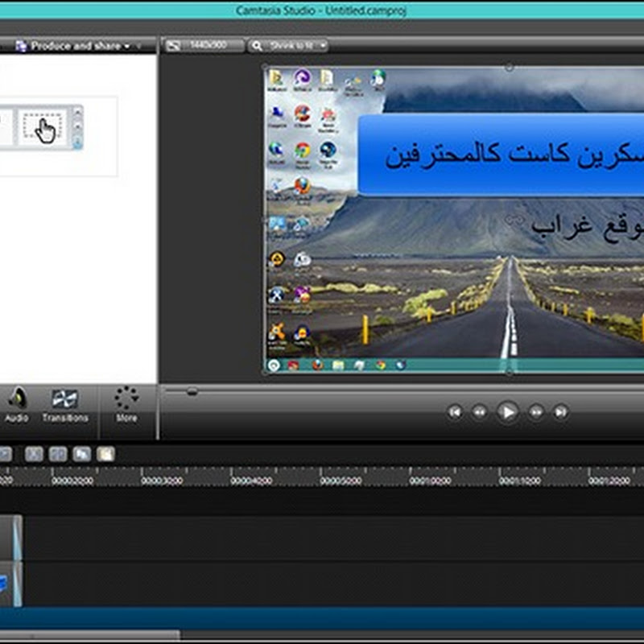Click the bottom-left resize handle of canvas
Viewport: 644px width, 644px height.
(266, 372)
